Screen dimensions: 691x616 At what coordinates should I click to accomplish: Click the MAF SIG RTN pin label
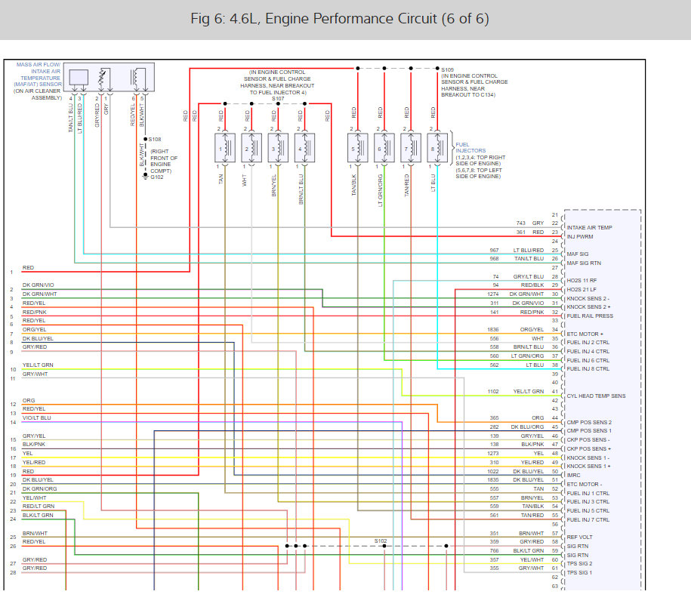tap(584, 263)
